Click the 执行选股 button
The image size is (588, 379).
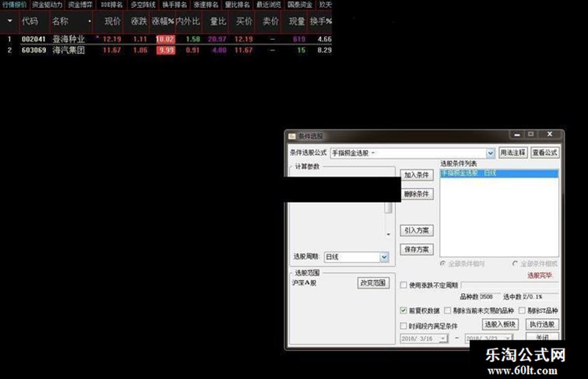542,324
